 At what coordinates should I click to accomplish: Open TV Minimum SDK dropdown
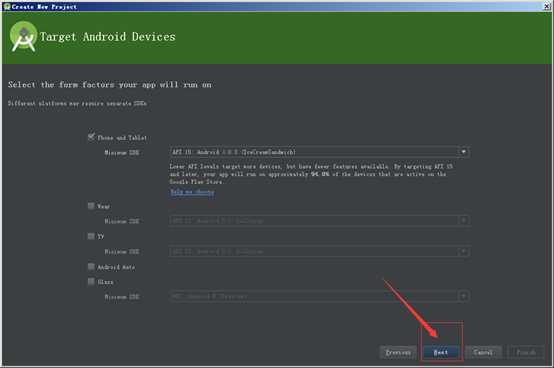[319, 251]
